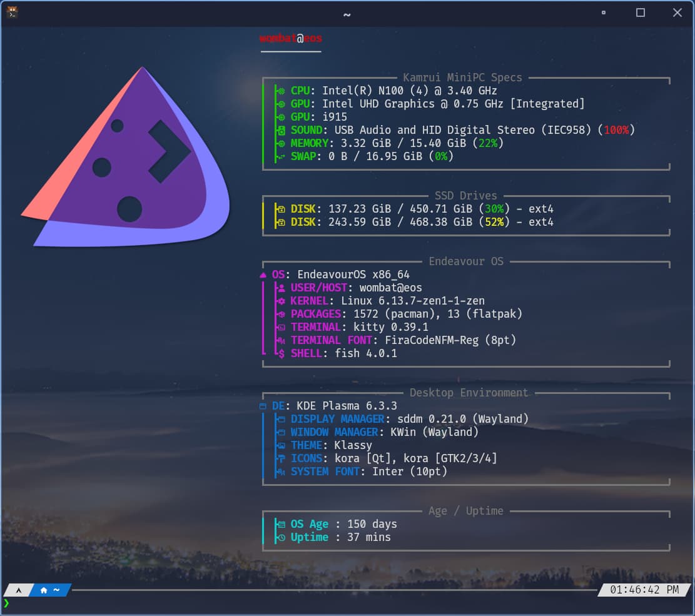Click the EndeavourOS x86_64 text

pos(353,275)
